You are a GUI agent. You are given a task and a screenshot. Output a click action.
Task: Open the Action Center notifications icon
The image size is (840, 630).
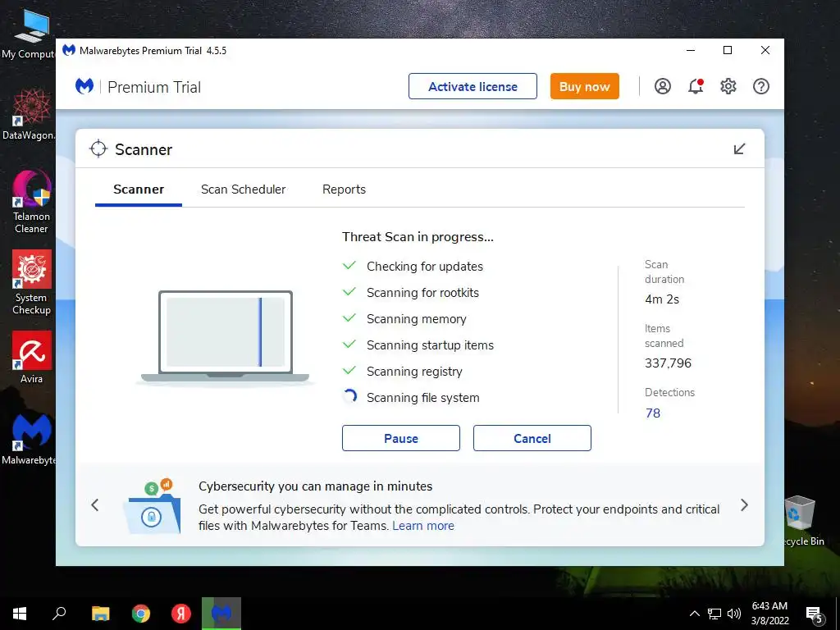pyautogui.click(x=815, y=614)
